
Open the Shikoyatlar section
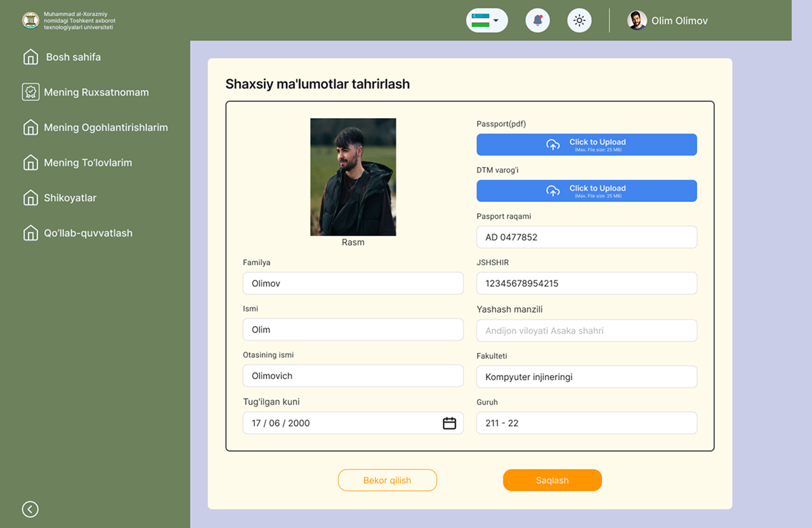coord(70,198)
